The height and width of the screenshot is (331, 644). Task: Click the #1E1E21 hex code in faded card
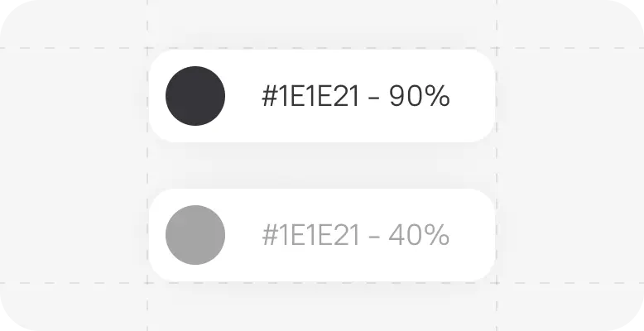[310, 236]
